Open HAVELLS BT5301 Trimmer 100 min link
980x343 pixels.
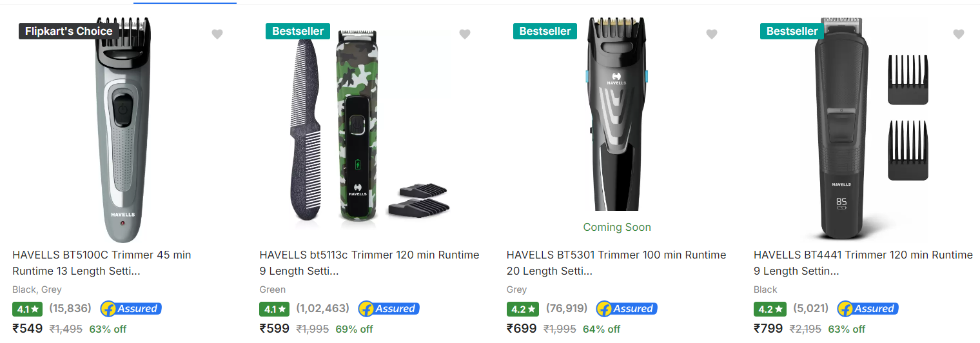[x=616, y=263]
